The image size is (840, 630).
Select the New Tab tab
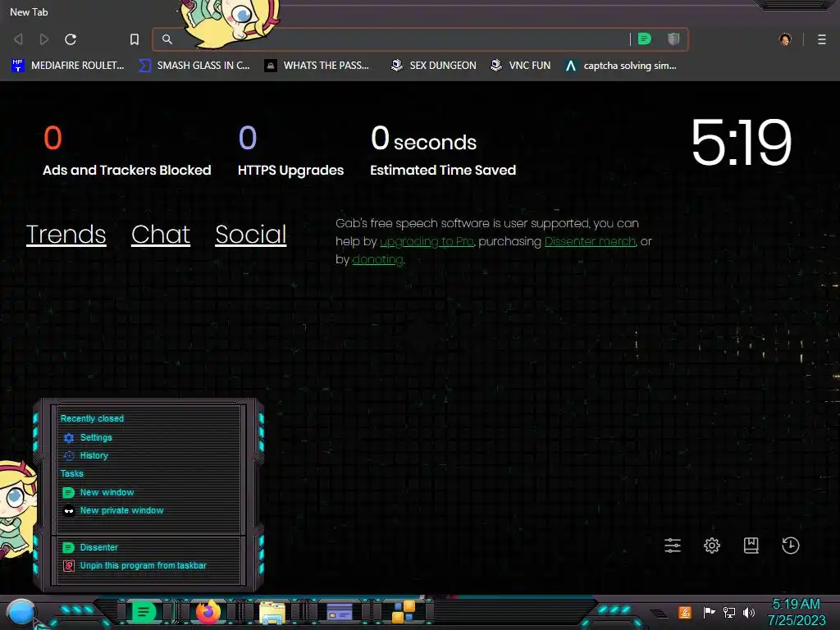pyautogui.click(x=29, y=11)
